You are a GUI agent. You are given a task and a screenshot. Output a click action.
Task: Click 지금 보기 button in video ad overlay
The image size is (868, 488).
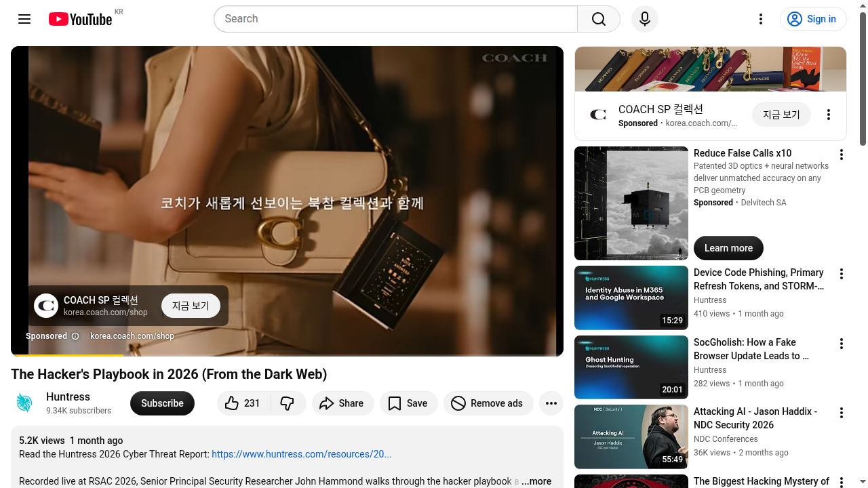click(x=191, y=306)
